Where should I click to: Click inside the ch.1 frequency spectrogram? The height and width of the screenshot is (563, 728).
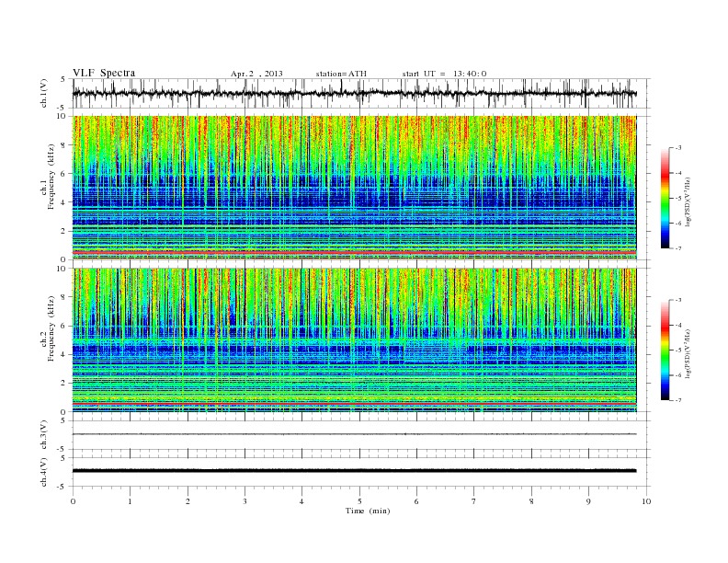tap(354, 188)
